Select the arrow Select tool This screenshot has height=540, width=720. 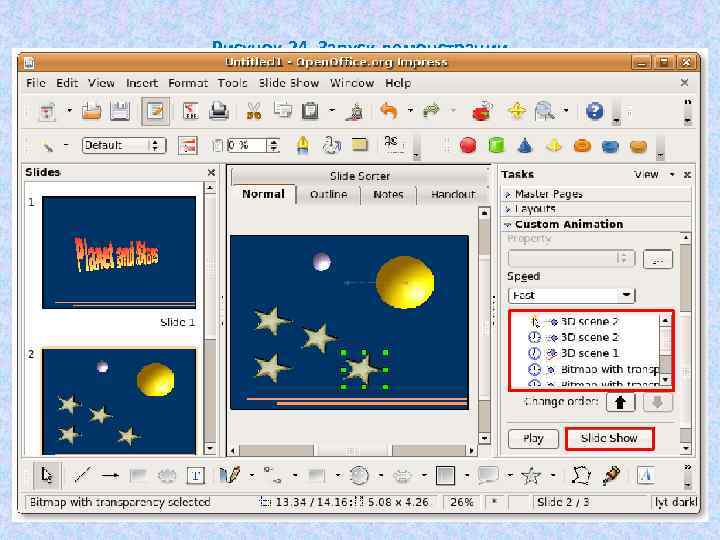[47, 475]
